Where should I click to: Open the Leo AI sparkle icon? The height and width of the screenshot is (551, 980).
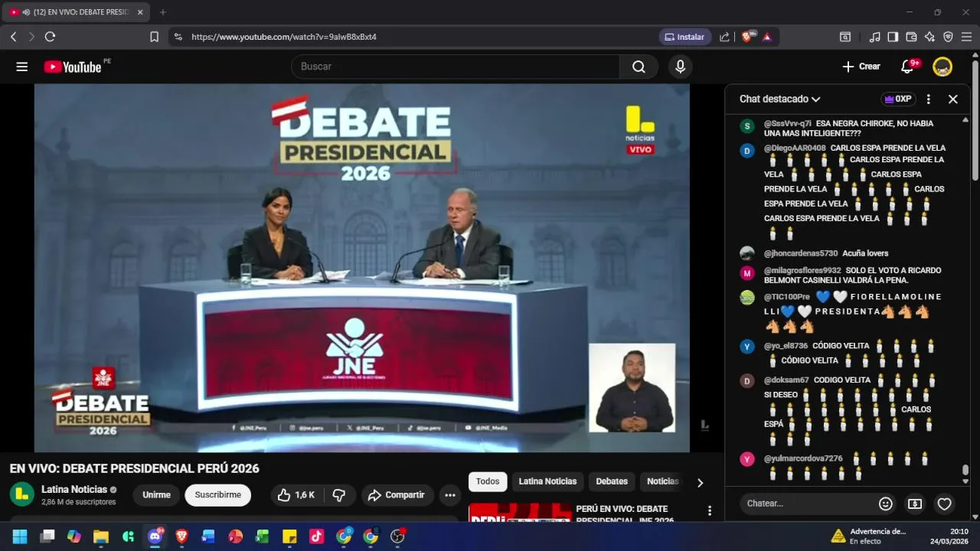tap(929, 37)
